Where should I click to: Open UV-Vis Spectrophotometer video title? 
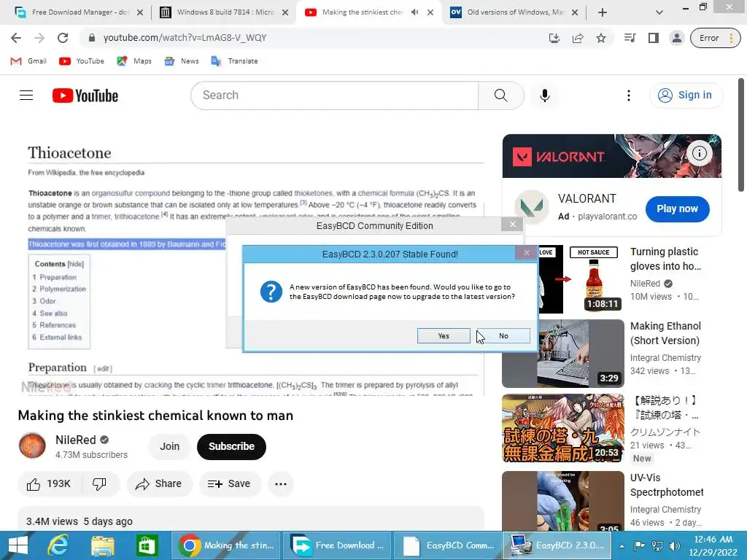click(667, 485)
